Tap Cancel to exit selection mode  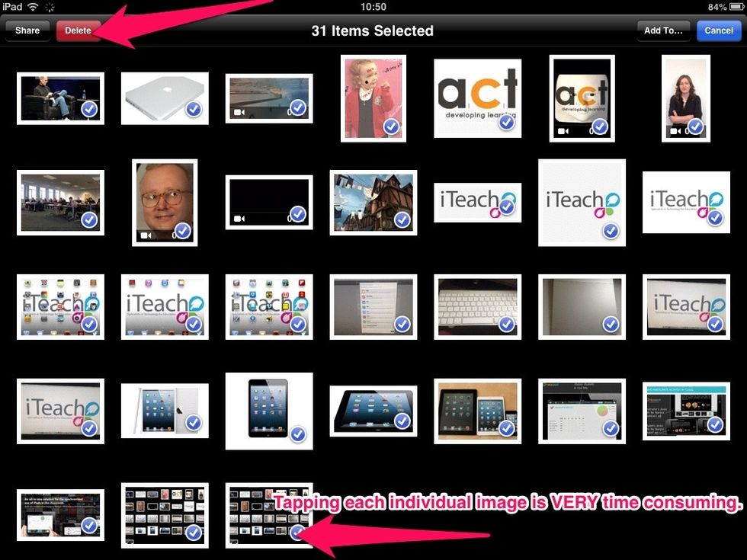tap(717, 30)
